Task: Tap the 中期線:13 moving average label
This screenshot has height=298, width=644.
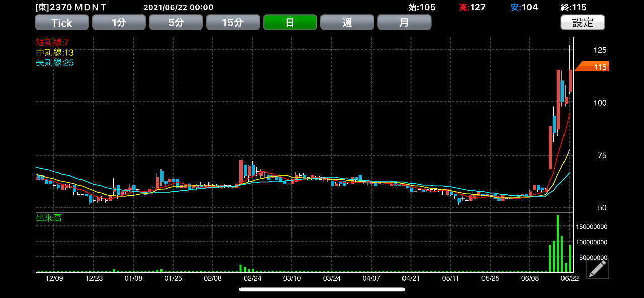Action: (x=54, y=52)
